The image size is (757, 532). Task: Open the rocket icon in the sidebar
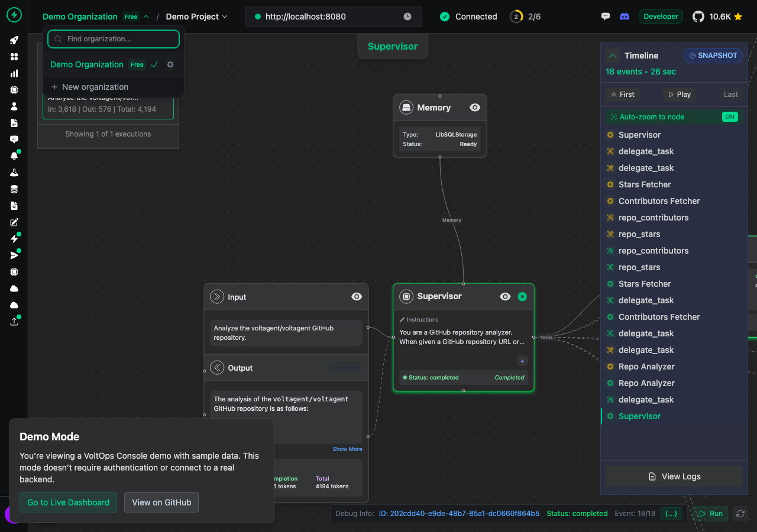coord(14,40)
